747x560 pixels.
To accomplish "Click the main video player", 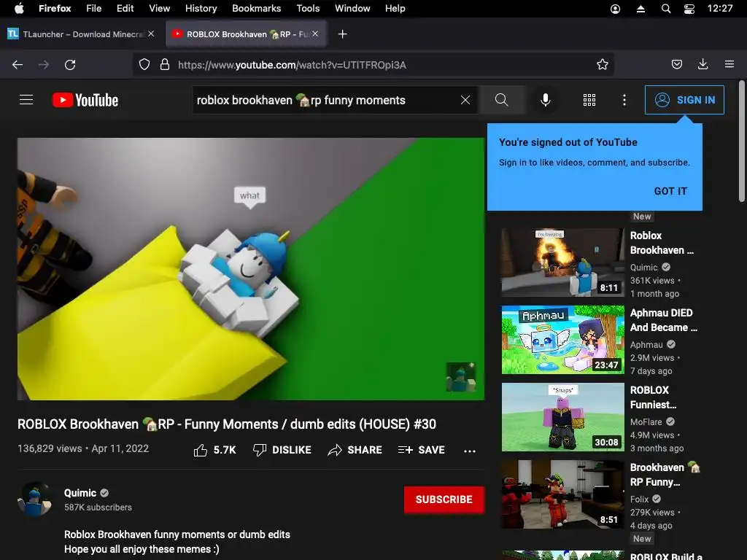I will pos(251,269).
